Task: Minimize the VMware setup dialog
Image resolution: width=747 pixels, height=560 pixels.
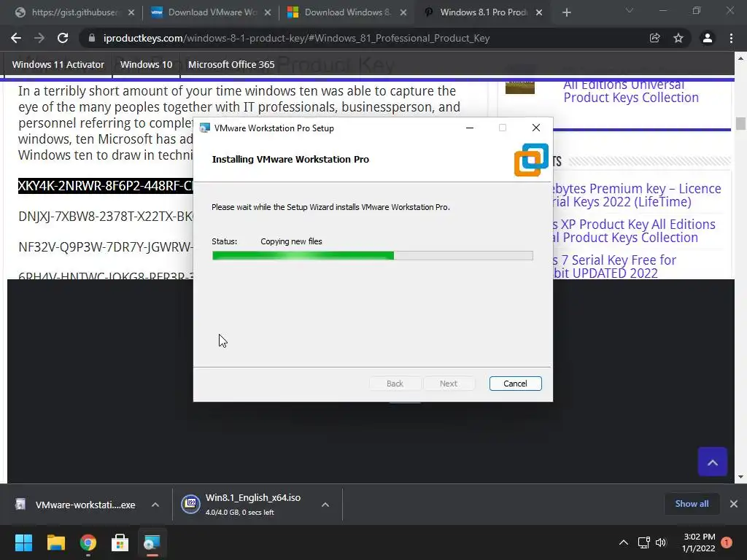Action: tap(470, 128)
